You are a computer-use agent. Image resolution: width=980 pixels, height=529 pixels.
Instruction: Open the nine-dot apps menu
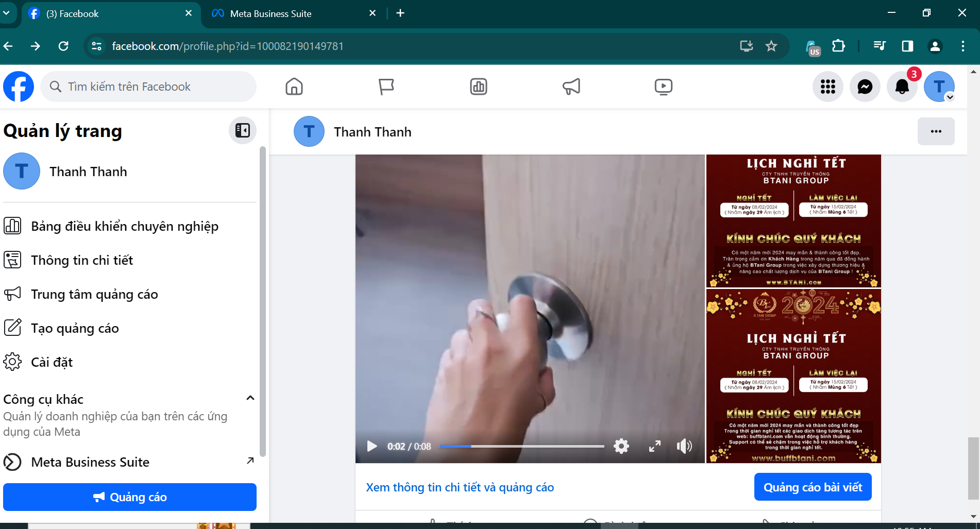click(x=827, y=87)
